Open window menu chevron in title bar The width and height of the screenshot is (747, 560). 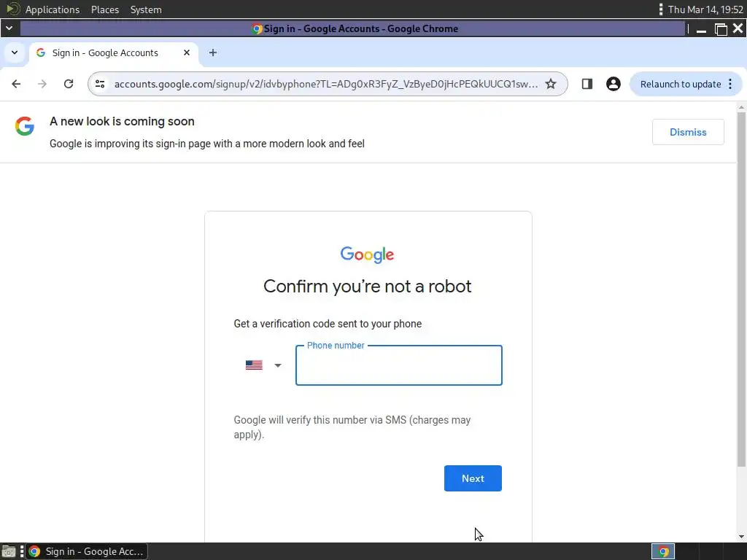coord(9,28)
